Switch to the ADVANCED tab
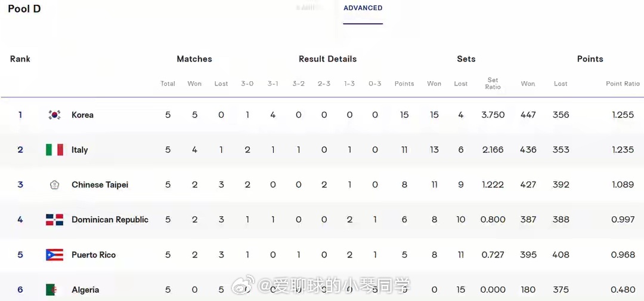The width and height of the screenshot is (644, 301). coord(363,8)
